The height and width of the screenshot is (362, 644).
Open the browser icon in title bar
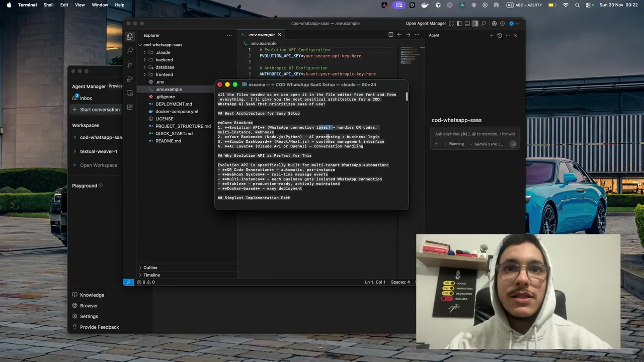click(494, 23)
